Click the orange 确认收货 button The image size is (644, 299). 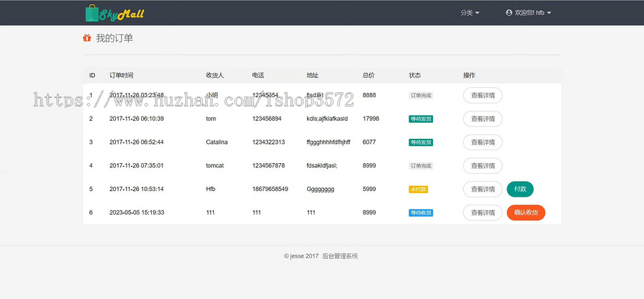(526, 212)
